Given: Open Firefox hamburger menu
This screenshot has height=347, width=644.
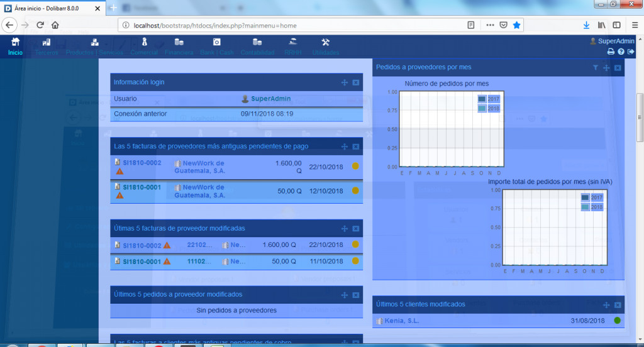Looking at the screenshot, I should click(635, 25).
